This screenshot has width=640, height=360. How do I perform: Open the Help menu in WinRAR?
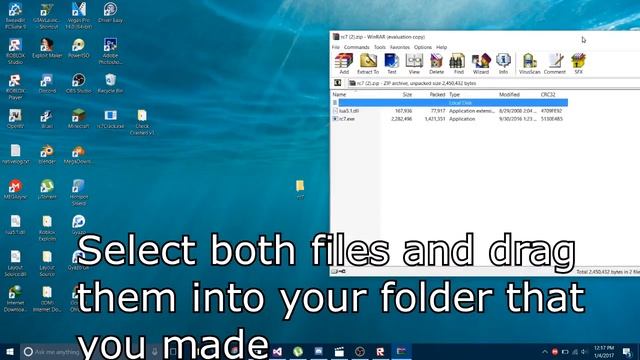click(441, 47)
